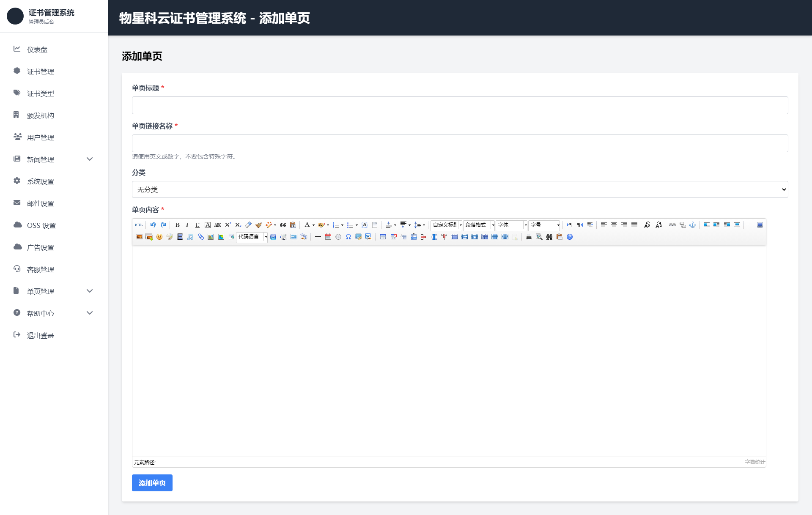Image resolution: width=812 pixels, height=515 pixels.
Task: Click the paste as plain text icon
Action: click(x=293, y=225)
